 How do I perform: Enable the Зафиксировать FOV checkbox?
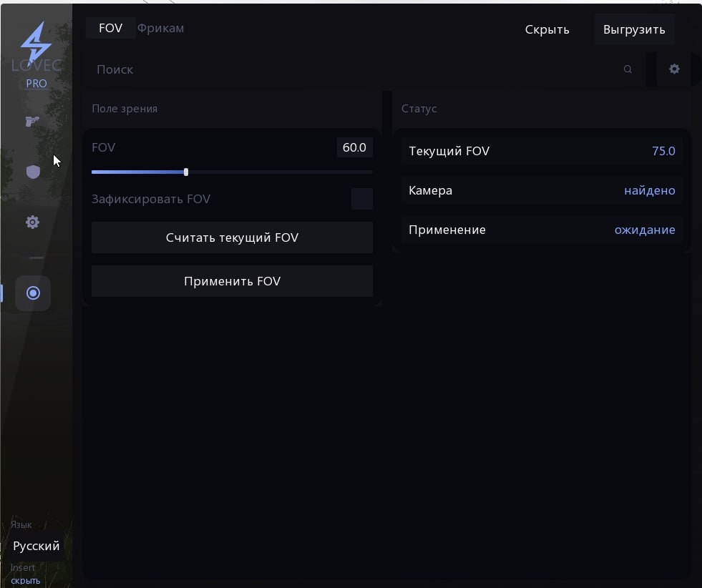361,199
